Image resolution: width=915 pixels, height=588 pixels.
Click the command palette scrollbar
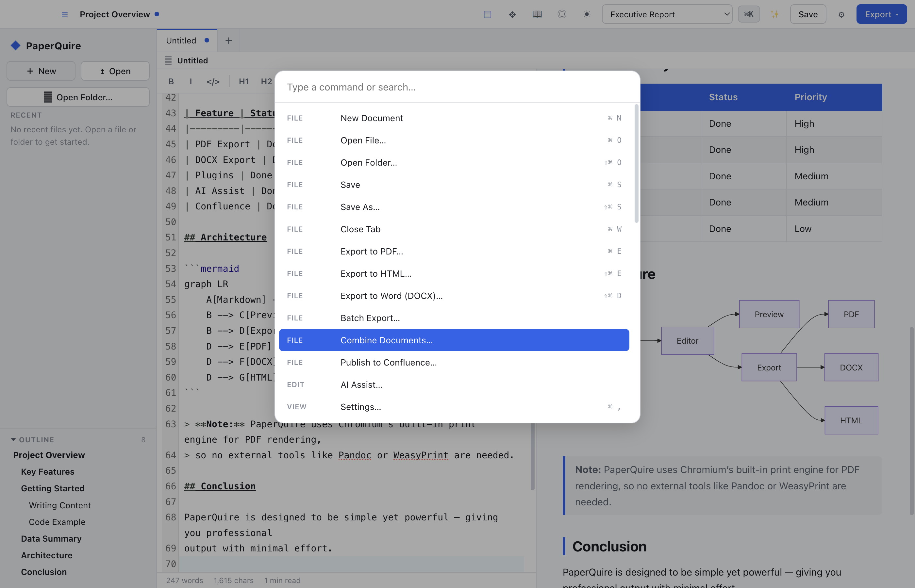[636, 163]
